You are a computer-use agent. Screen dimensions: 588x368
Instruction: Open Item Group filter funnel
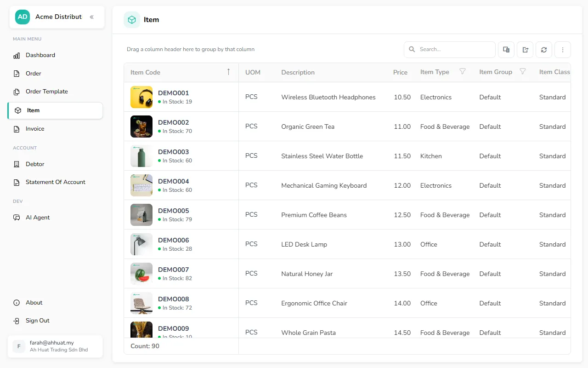522,72
